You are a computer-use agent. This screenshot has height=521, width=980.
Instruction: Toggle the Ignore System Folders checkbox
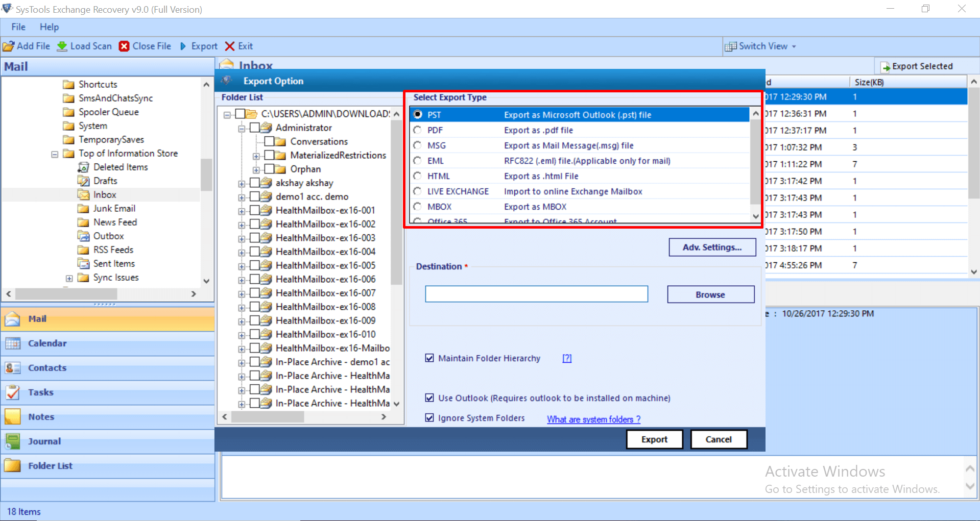(x=429, y=418)
